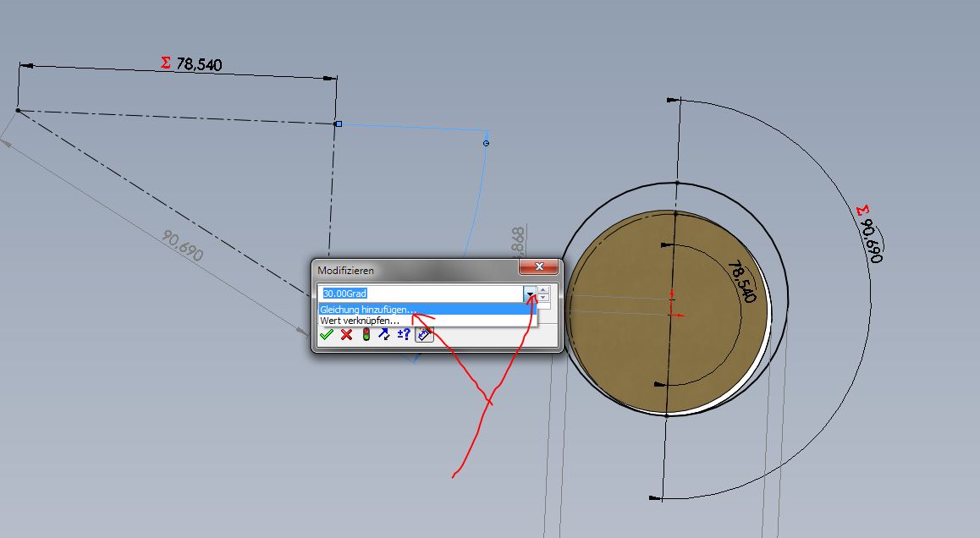The width and height of the screenshot is (980, 538).
Task: Confirm the value with the green checkmark
Action: pyautogui.click(x=327, y=335)
